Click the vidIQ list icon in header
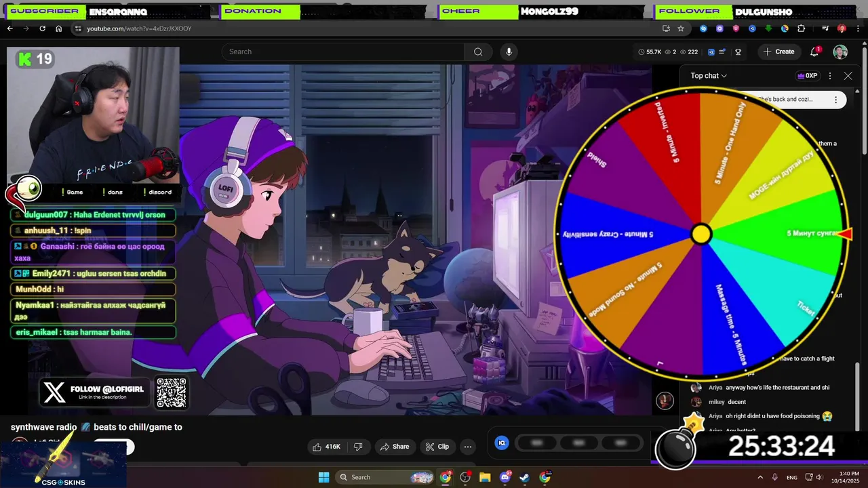868x488 pixels. point(722,52)
